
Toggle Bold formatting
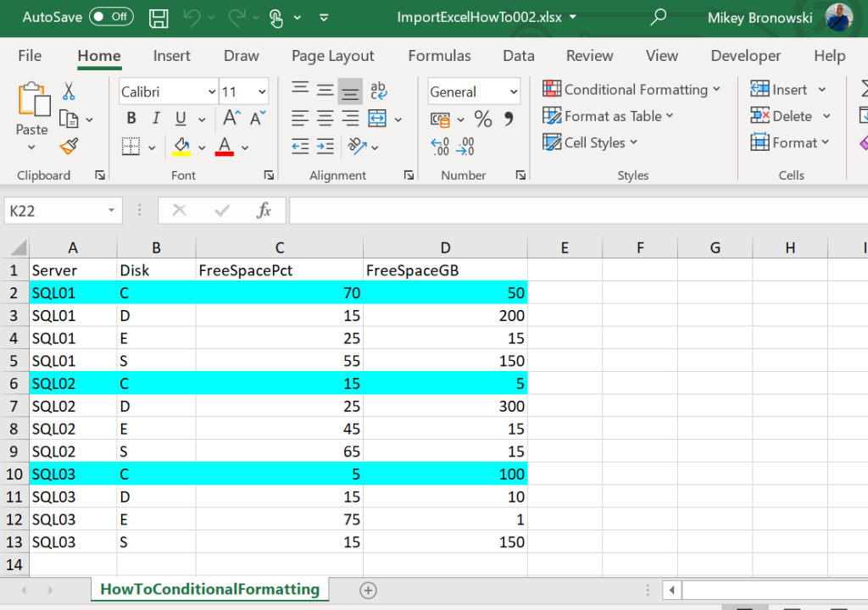(131, 119)
